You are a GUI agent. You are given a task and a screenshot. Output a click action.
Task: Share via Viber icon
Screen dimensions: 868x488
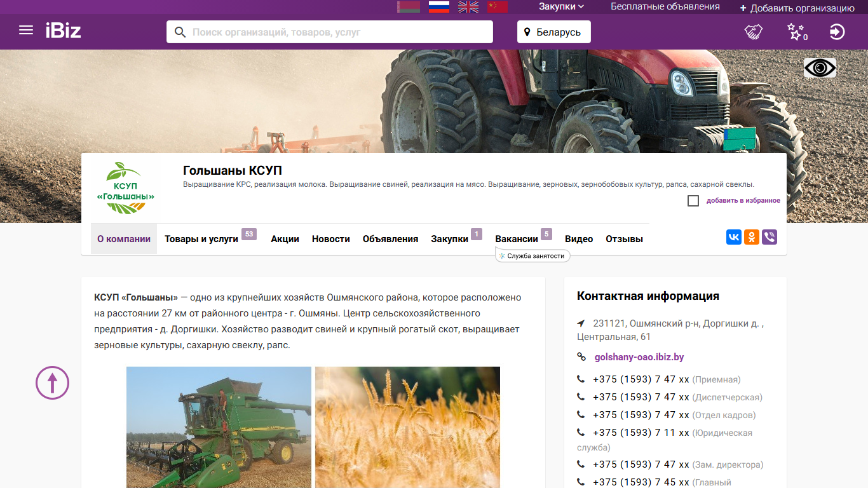pos(770,237)
